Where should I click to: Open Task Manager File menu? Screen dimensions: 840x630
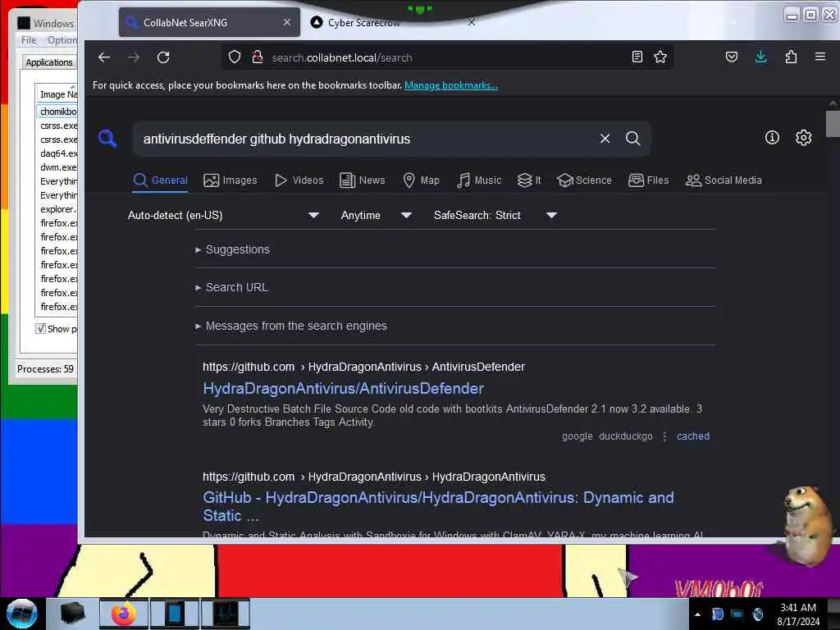tap(29, 40)
